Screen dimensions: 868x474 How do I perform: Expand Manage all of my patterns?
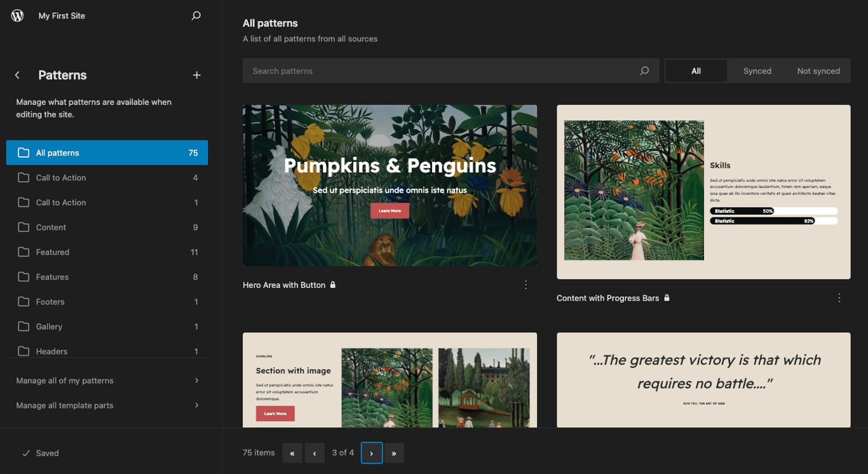pyautogui.click(x=107, y=381)
